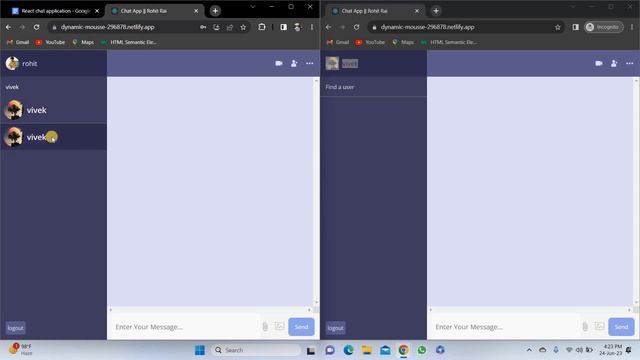Click image upload icon in right window
Screen dimensions: 640x360
(x=600, y=326)
